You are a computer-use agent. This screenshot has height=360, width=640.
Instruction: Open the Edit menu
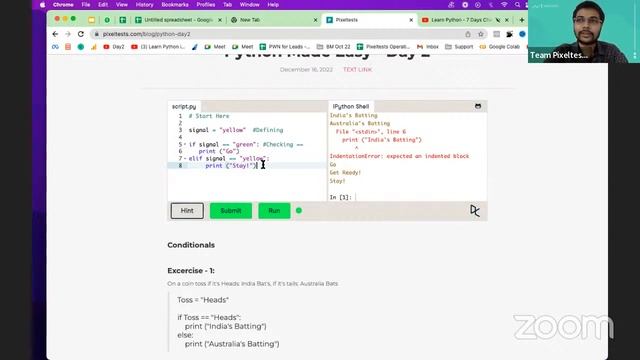tap(103, 5)
